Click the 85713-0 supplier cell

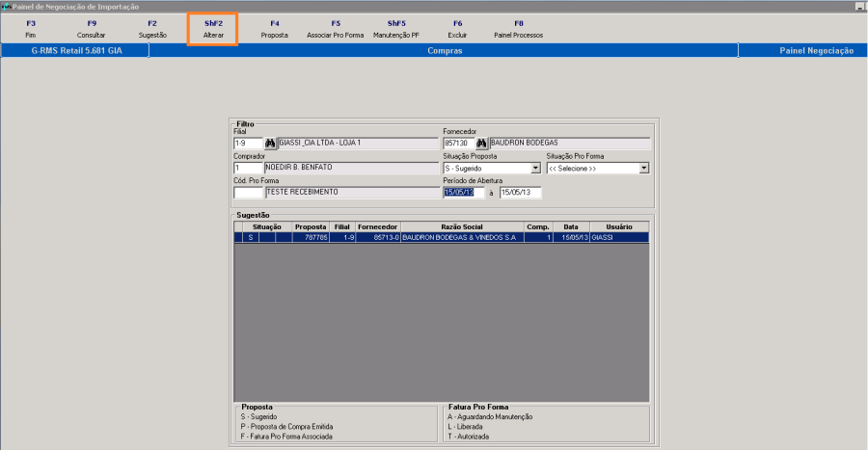[x=378, y=237]
